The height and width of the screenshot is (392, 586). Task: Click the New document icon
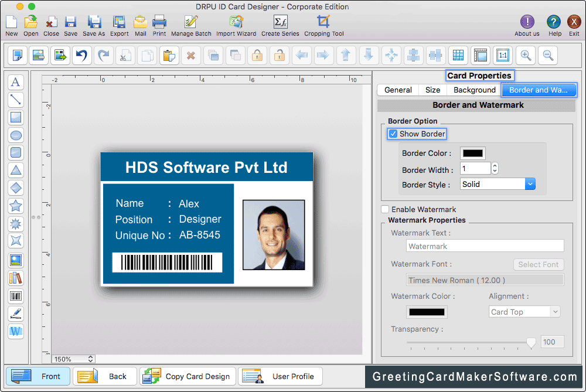tap(12, 22)
